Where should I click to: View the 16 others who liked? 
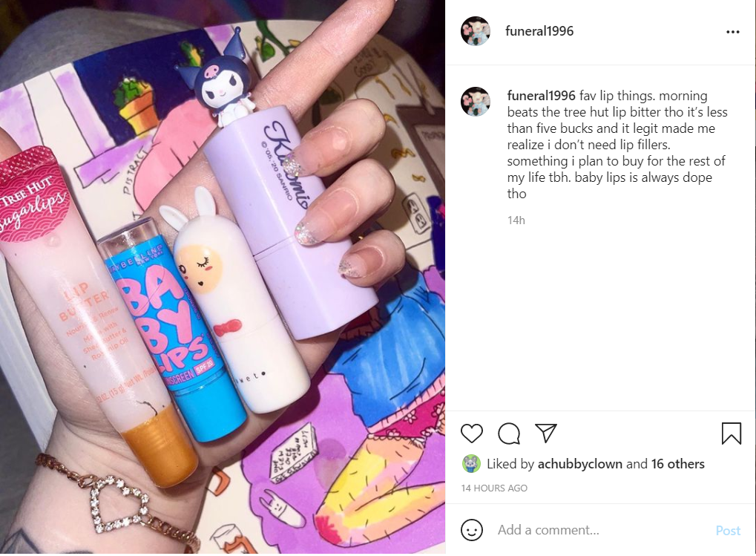click(677, 464)
